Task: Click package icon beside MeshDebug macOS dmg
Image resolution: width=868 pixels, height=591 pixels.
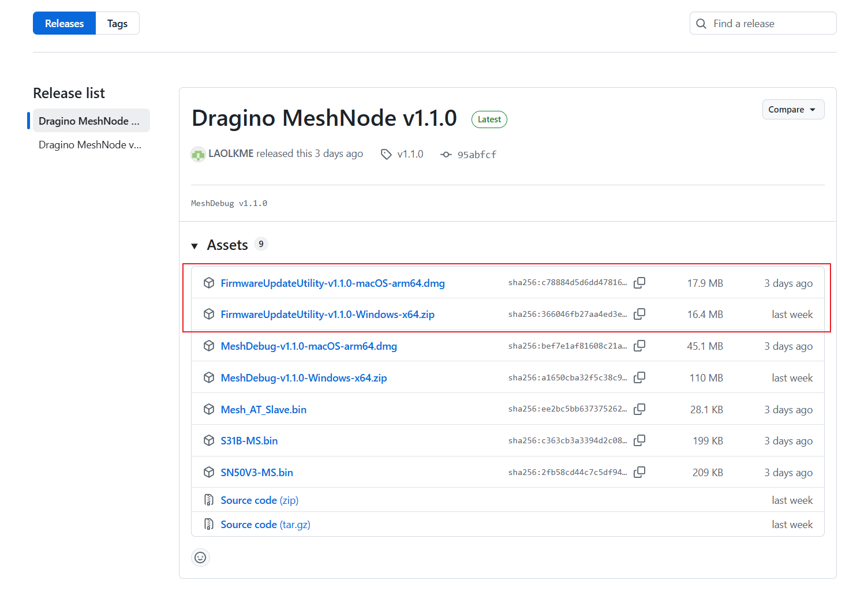Action: [x=209, y=346]
